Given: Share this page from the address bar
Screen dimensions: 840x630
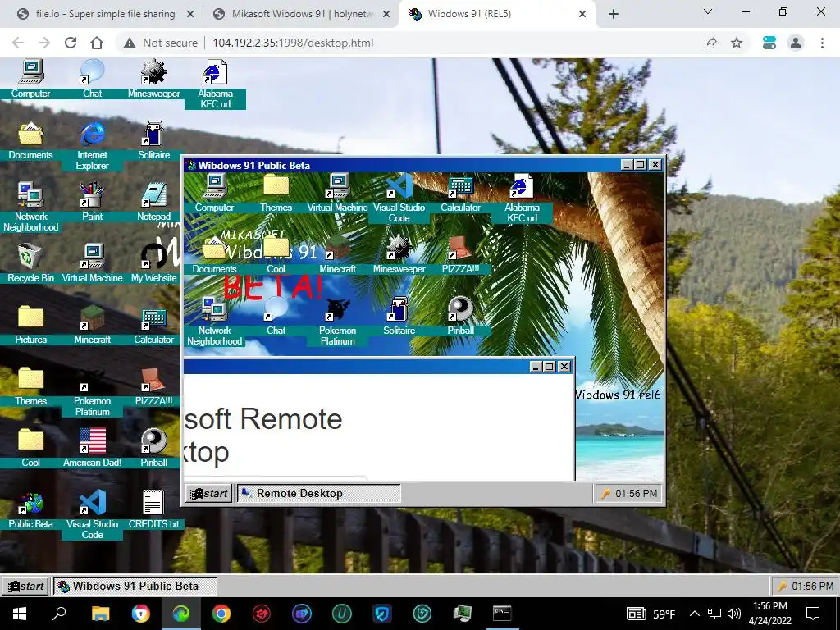Looking at the screenshot, I should [710, 43].
